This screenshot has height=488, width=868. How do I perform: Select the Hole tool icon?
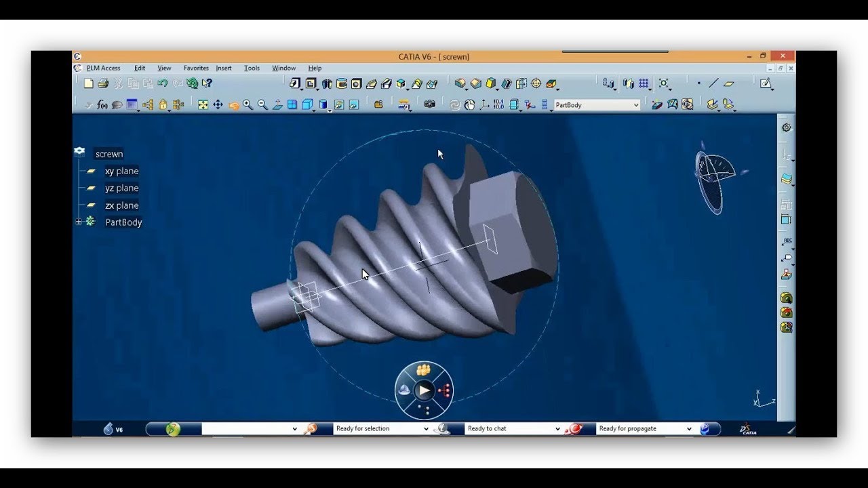pyautogui.click(x=357, y=83)
